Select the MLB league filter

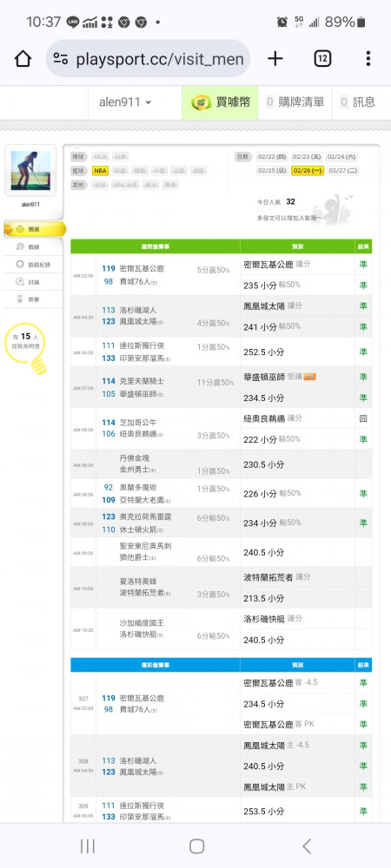[x=100, y=156]
